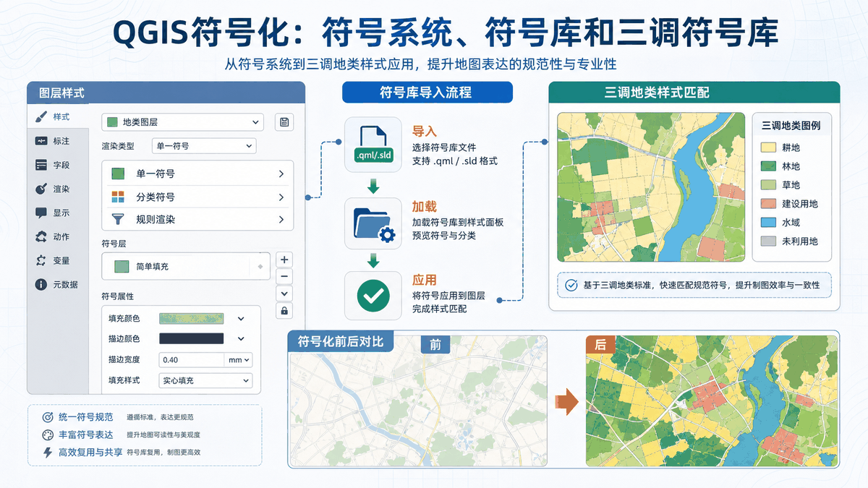Image resolution: width=868 pixels, height=488 pixels.
Task: Click the 建设用地 legend swatch
Action: click(x=768, y=204)
